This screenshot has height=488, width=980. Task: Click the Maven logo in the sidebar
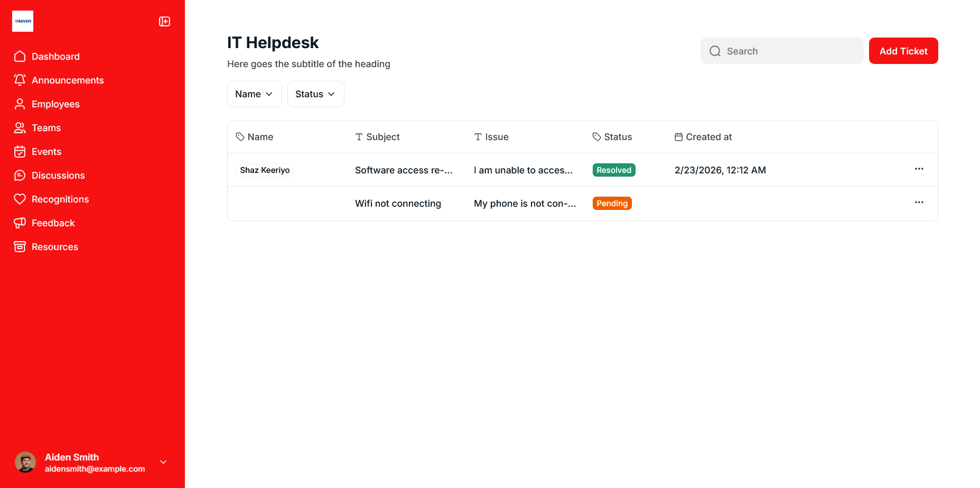click(23, 21)
